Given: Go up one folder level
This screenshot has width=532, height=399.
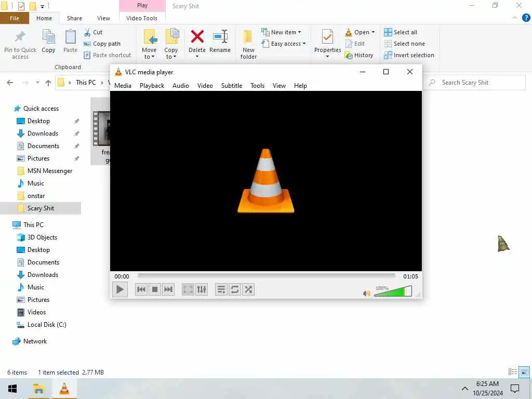Looking at the screenshot, I should [48, 83].
